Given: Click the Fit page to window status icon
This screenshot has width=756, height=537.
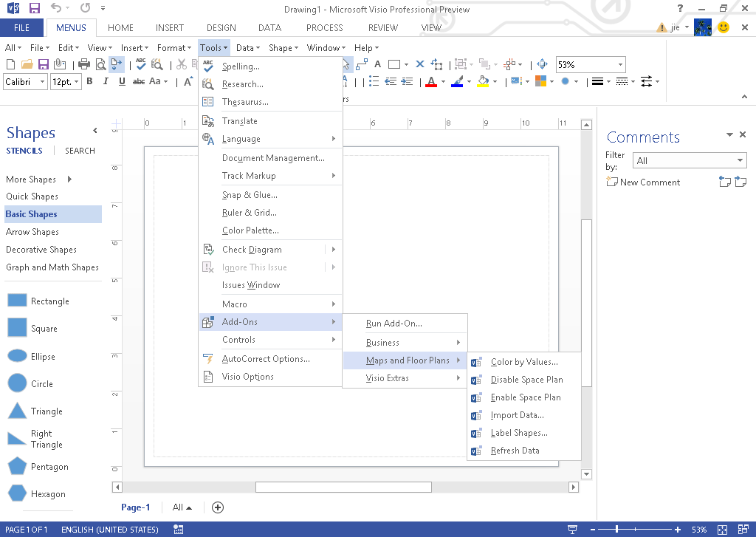Looking at the screenshot, I should pos(722,530).
